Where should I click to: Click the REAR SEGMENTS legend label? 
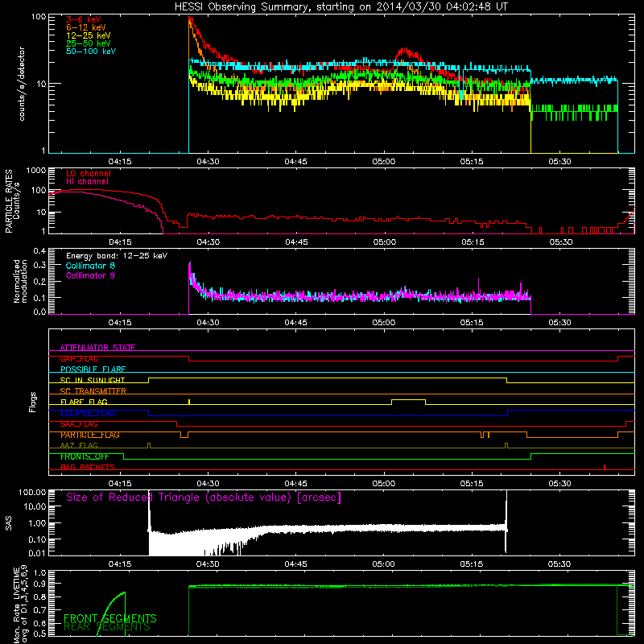(x=107, y=627)
